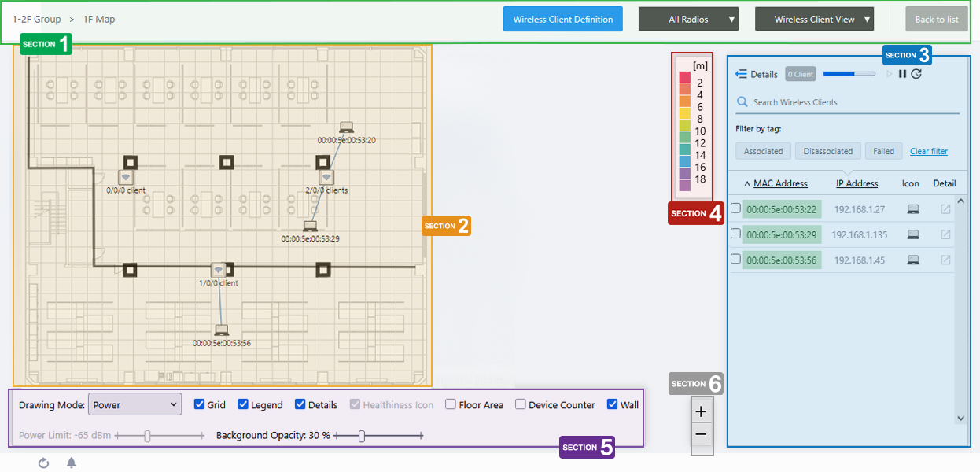Disable the Grid checkbox
Image resolution: width=980 pixels, height=472 pixels.
(x=200, y=405)
